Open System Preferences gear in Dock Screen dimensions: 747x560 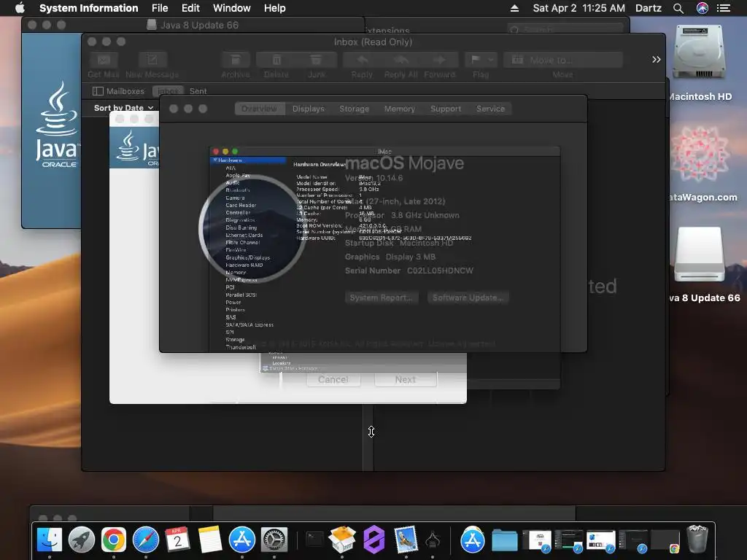pos(274,540)
